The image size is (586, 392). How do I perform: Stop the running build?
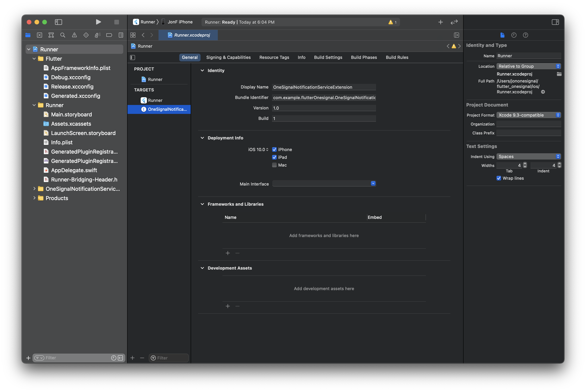click(x=116, y=22)
